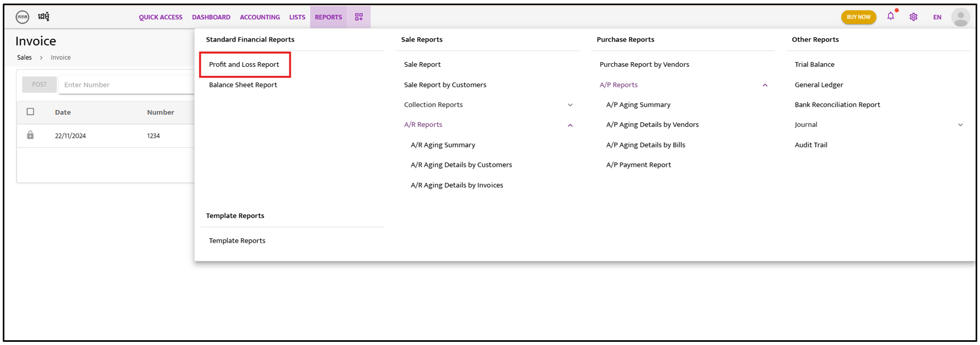Sort by the Date column header

63,112
